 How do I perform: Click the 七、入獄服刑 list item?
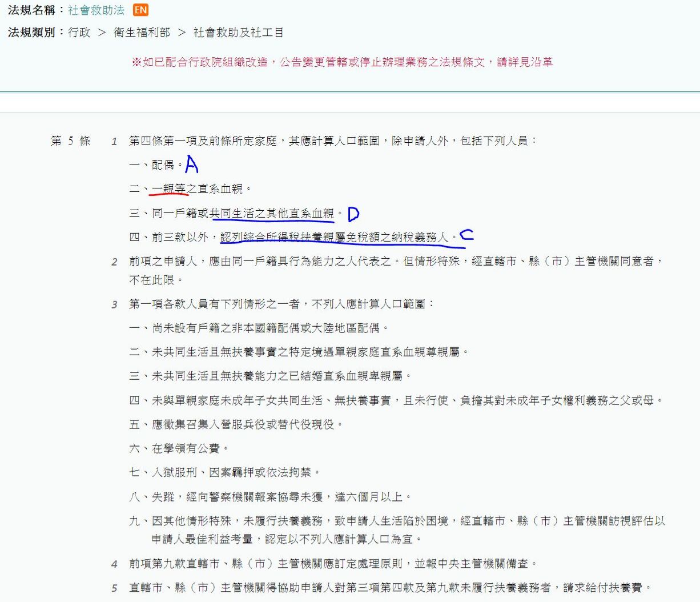pos(224,472)
